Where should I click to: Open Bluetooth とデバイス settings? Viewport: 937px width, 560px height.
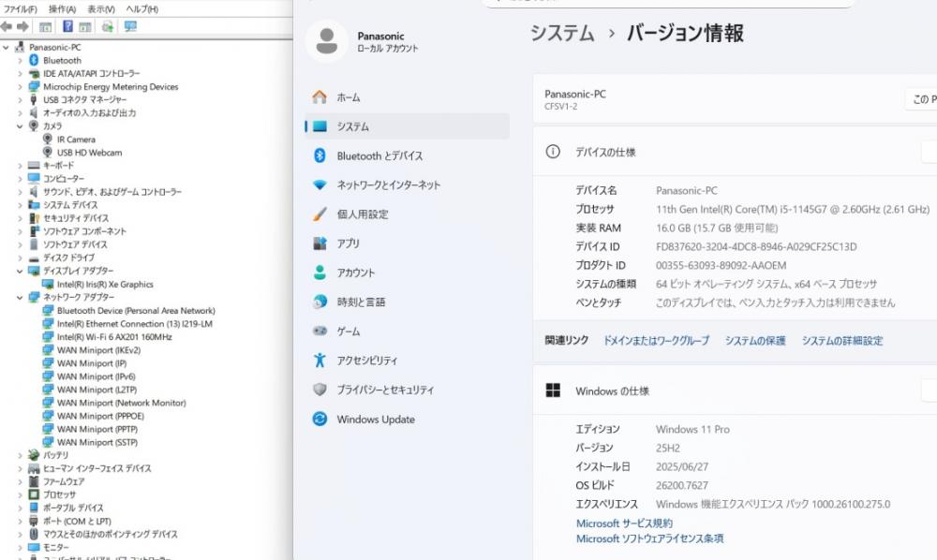[407, 155]
